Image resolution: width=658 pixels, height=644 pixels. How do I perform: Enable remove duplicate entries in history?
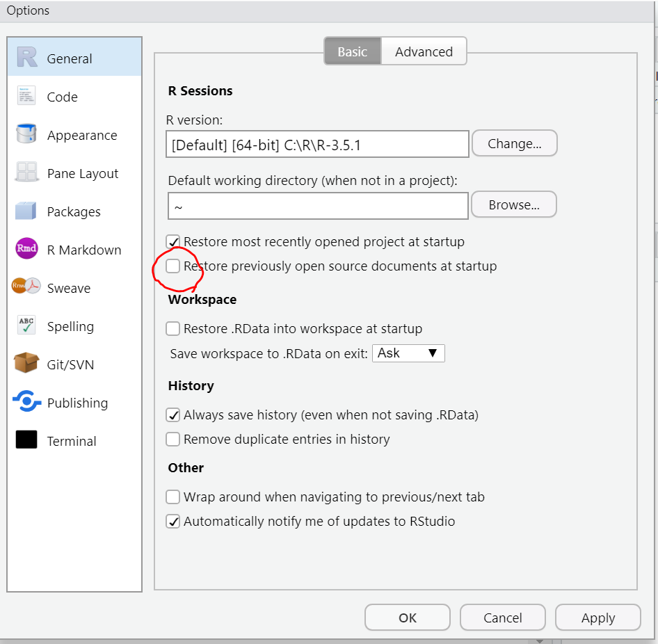click(173, 440)
